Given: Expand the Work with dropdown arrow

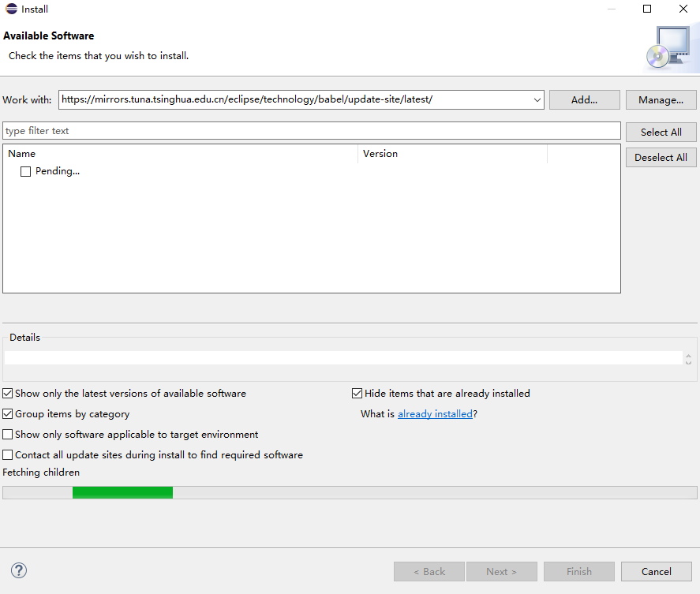Looking at the screenshot, I should click(537, 100).
